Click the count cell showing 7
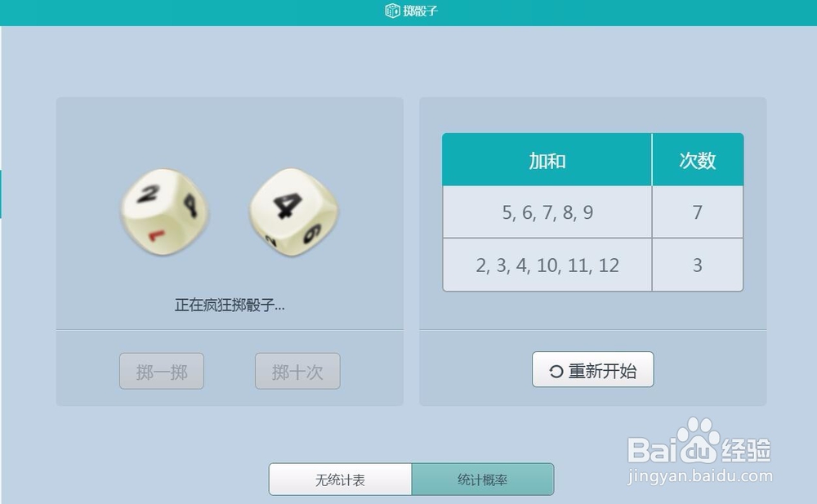Image resolution: width=817 pixels, height=504 pixels. click(698, 212)
